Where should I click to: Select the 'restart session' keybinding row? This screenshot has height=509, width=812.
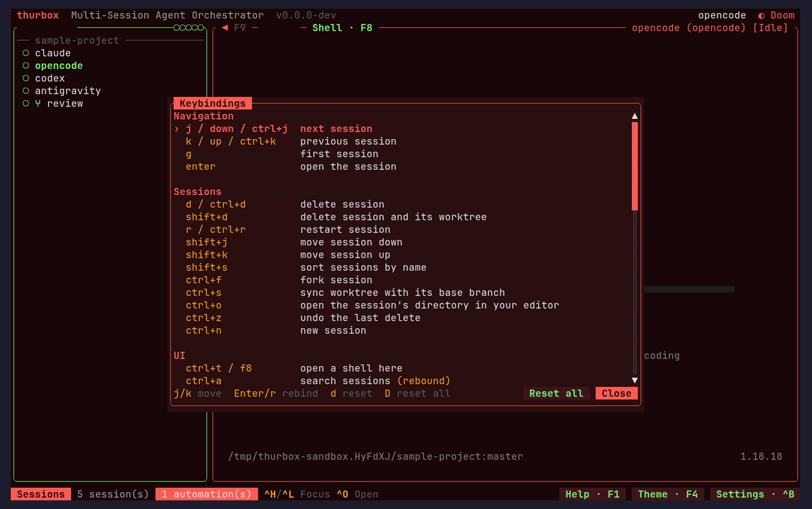tap(402, 230)
